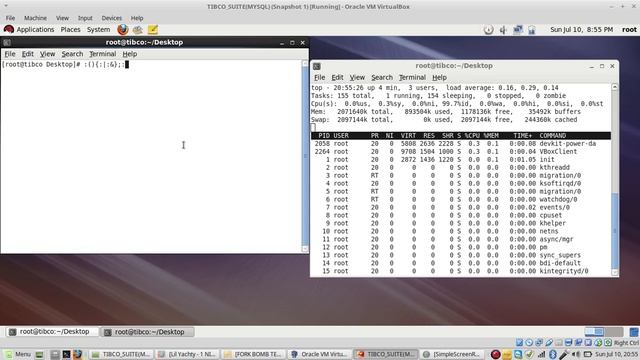This screenshot has height=360, width=640.
Task: Click the host tray speaker volume icon
Action: pyautogui.click(x=576, y=354)
